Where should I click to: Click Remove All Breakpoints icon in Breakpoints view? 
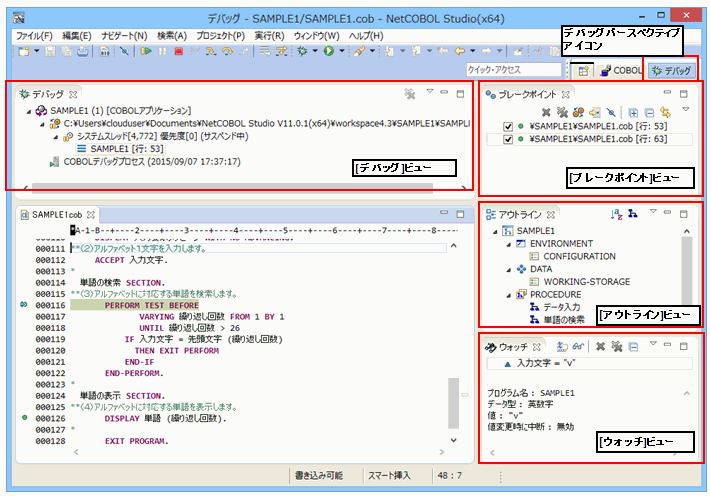coord(562,112)
